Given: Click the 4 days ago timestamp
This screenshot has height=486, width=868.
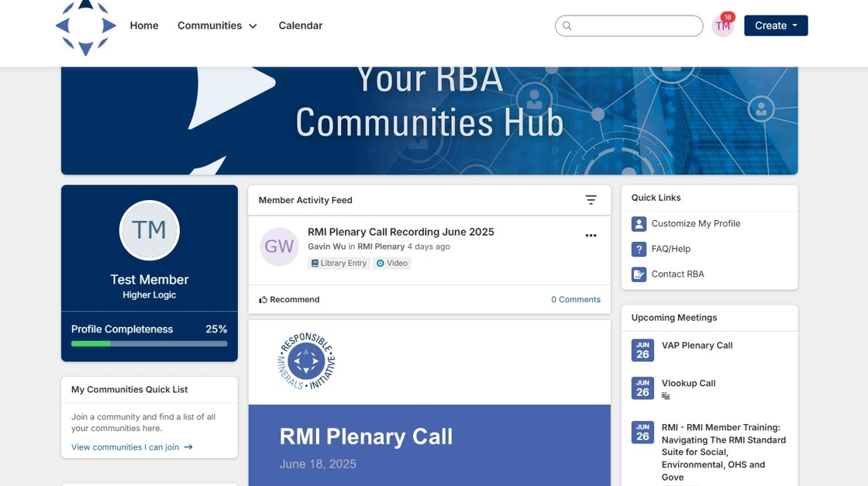Looking at the screenshot, I should tap(429, 246).
